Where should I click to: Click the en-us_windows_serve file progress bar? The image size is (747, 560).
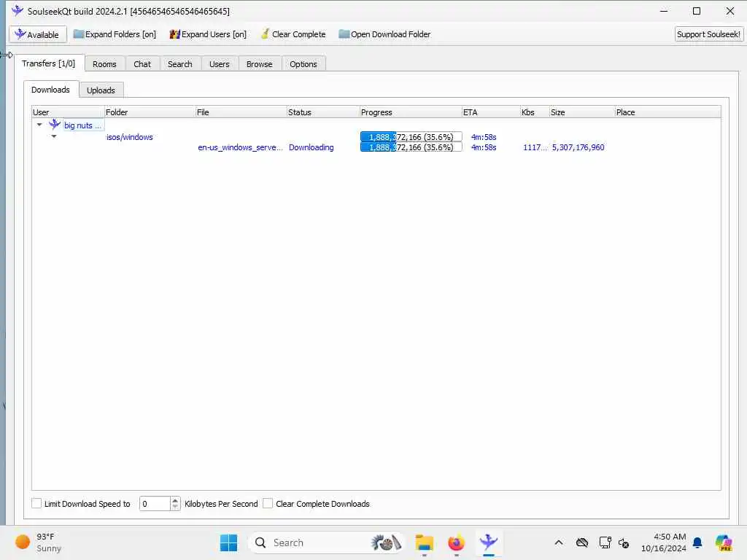(x=411, y=147)
